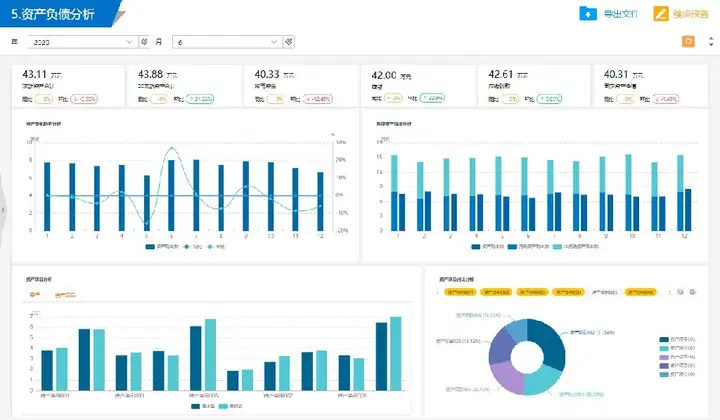Toggle the first yellow asset item tag

(x=460, y=292)
